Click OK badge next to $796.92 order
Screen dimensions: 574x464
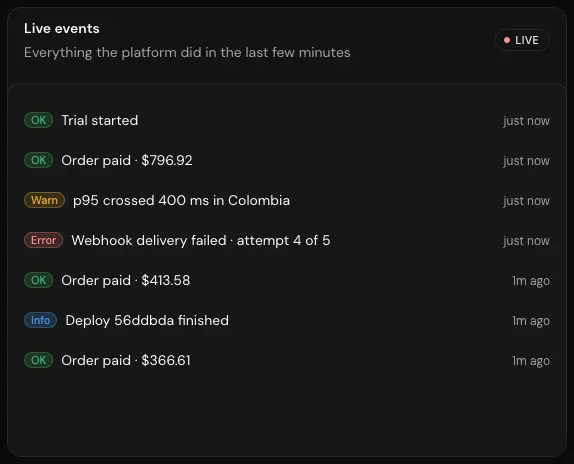pos(38,160)
